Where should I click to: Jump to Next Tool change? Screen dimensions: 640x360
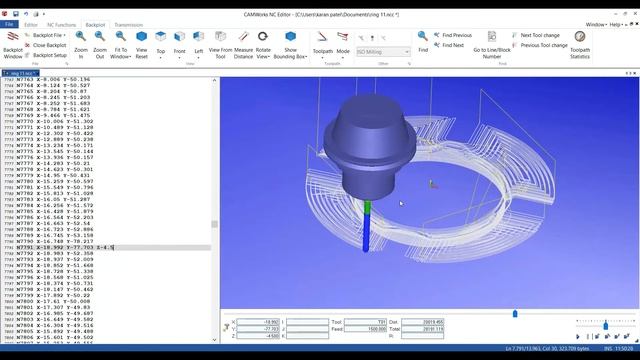click(x=536, y=35)
